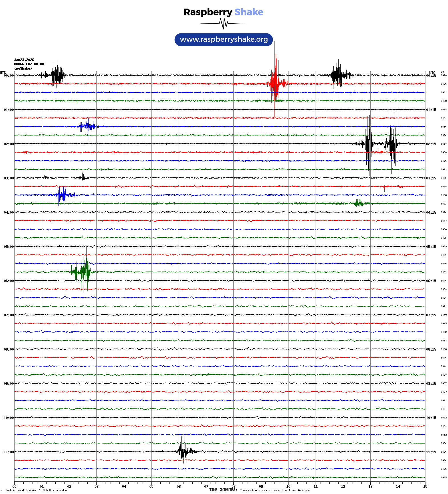Select the minute 15 tick label at bottom
Image resolution: width=448 pixels, height=494 pixels.
(x=425, y=487)
